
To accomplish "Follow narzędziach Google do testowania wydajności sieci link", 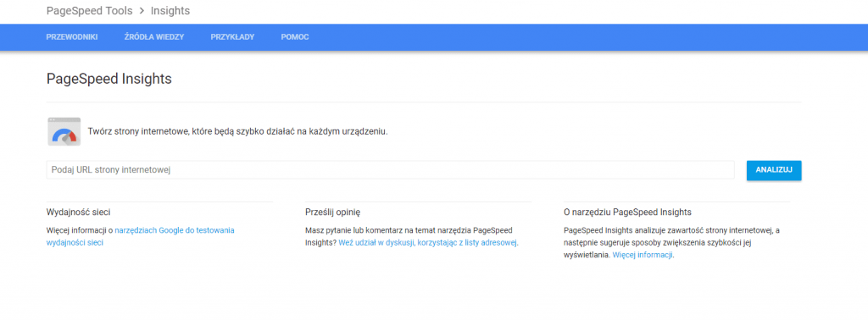I will (x=140, y=236).
